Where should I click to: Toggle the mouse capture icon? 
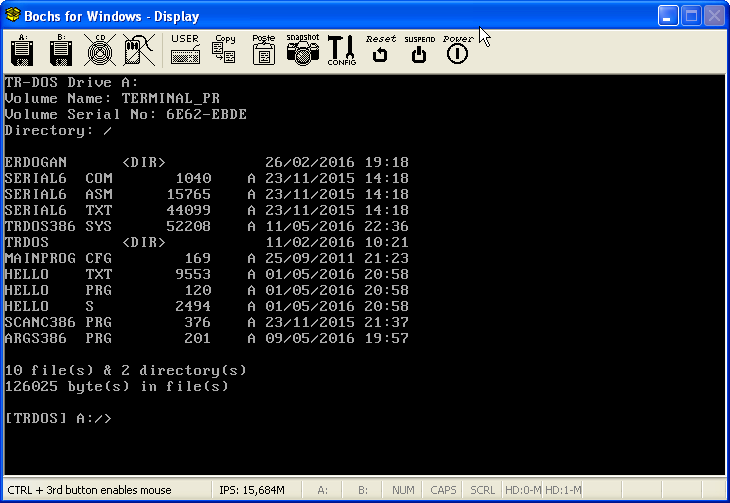point(139,50)
